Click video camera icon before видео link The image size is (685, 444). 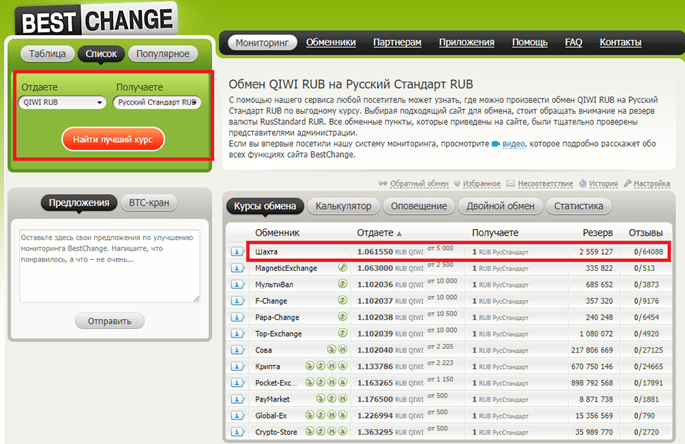tap(495, 144)
